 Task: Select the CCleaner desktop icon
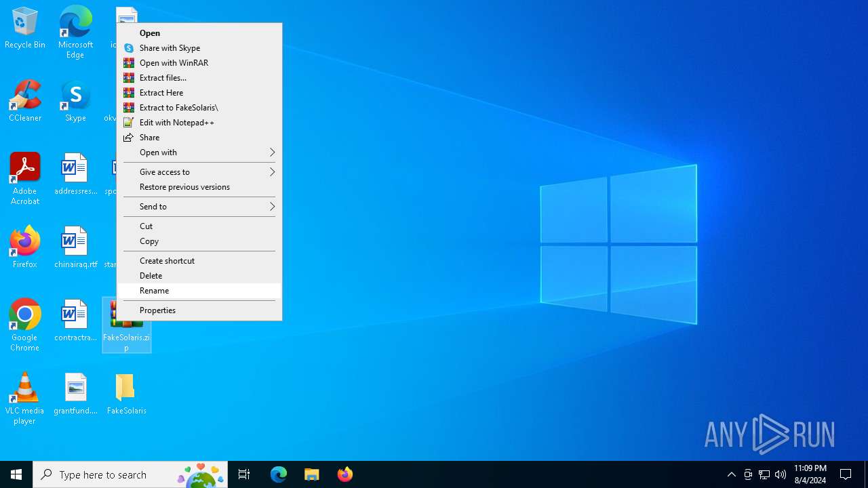click(x=25, y=101)
